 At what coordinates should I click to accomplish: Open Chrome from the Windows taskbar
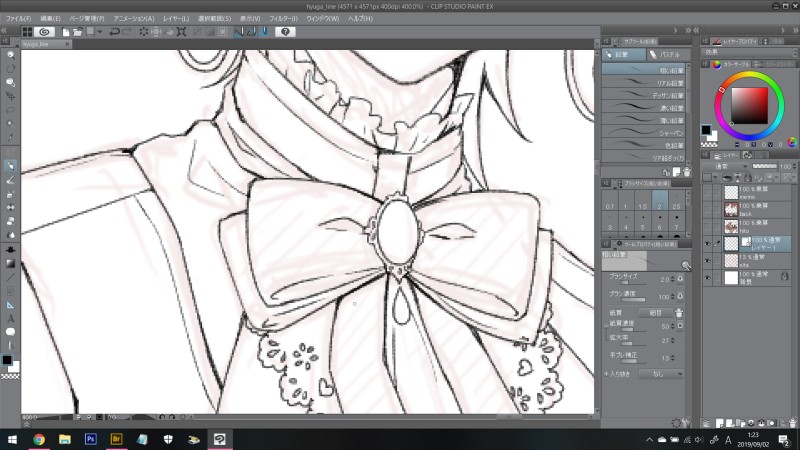pyautogui.click(x=39, y=439)
